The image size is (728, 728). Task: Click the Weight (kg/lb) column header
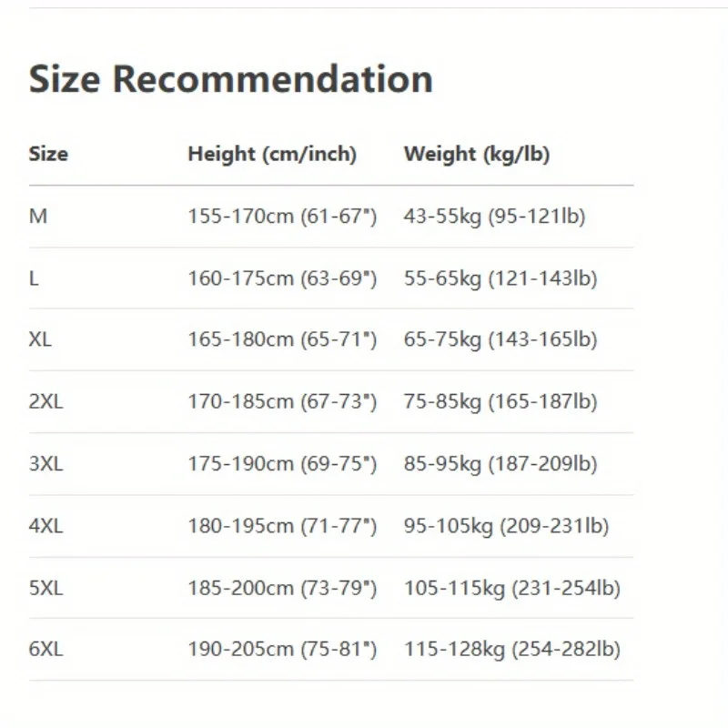(477, 154)
